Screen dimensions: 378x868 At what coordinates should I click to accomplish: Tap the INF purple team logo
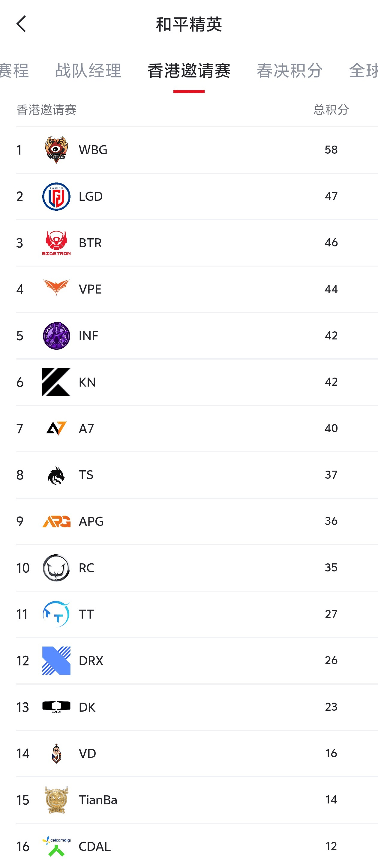tap(56, 336)
